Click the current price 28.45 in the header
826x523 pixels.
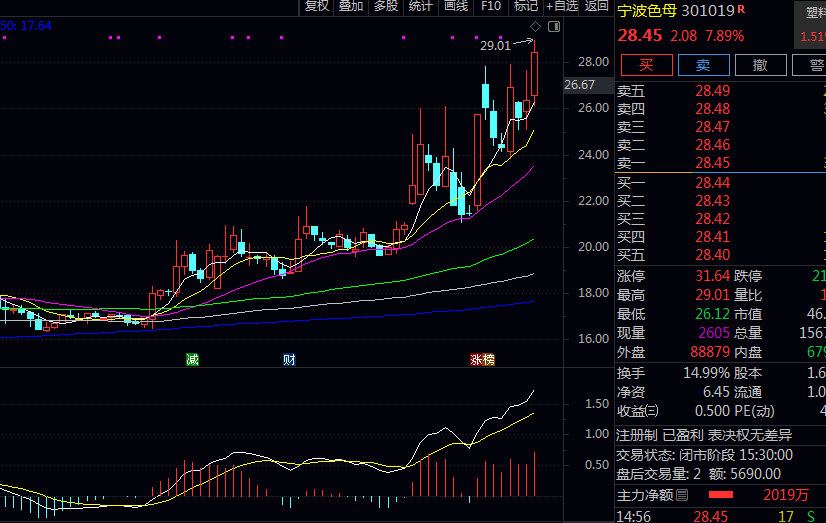(640, 35)
